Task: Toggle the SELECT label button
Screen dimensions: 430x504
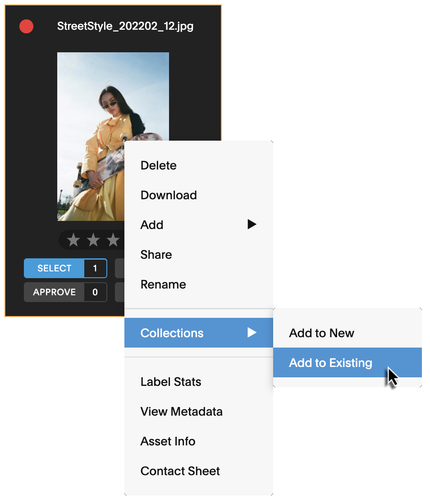Action: tap(54, 268)
